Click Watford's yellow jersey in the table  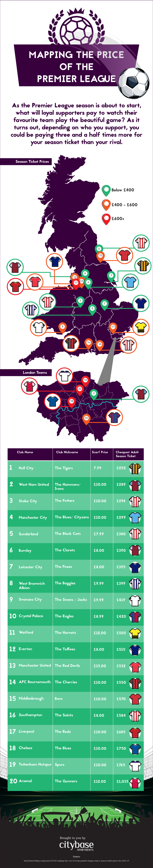click(x=135, y=633)
